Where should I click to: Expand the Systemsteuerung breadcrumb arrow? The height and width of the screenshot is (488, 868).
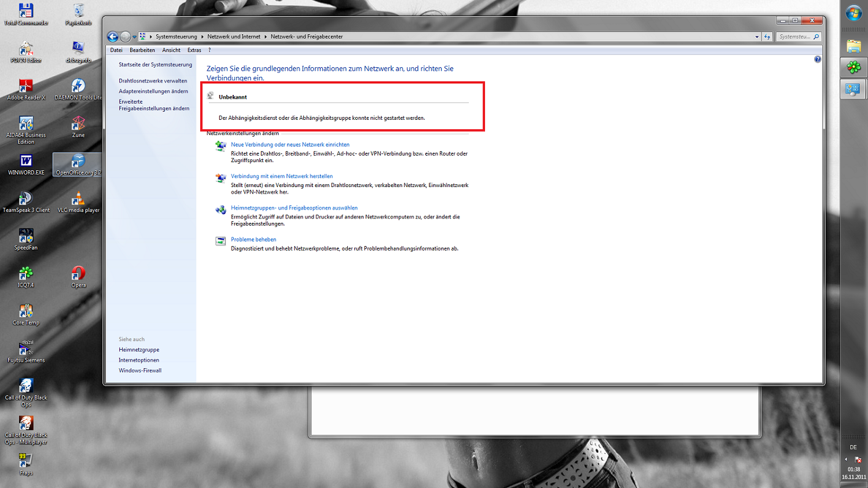coord(203,36)
